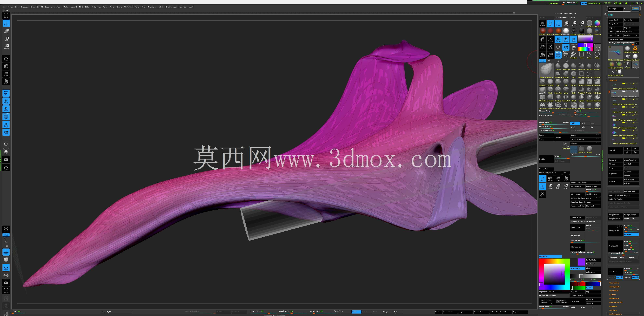Toggle the Alternate color option
Image resolution: width=644 pixels, height=316 pixels.
577,268
